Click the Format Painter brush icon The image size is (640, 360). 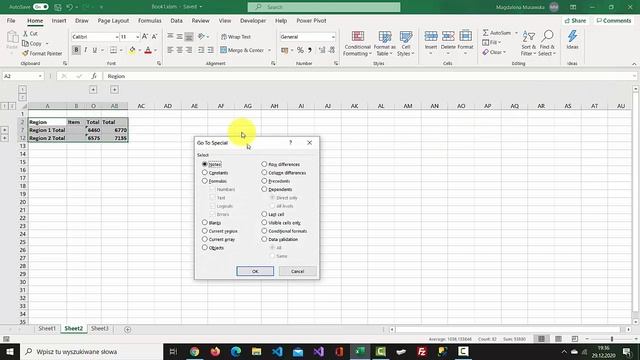pyautogui.click(x=25, y=53)
